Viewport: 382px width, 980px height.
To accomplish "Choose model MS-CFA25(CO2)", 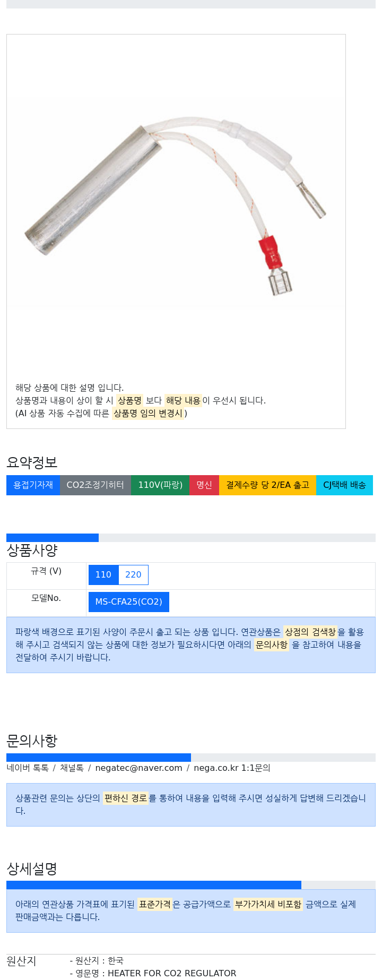I will point(129,602).
